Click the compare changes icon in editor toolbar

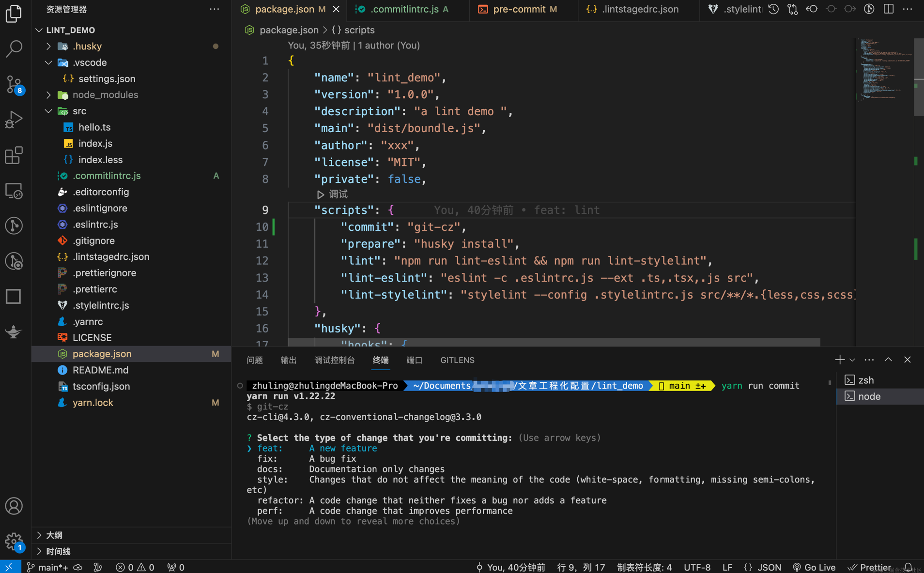(x=792, y=9)
